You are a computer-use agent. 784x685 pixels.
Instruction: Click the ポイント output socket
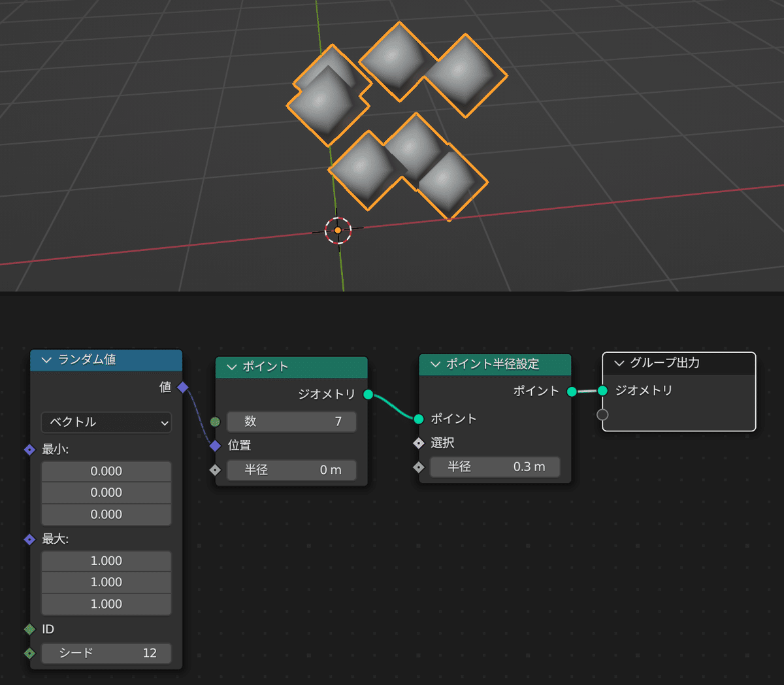(572, 392)
